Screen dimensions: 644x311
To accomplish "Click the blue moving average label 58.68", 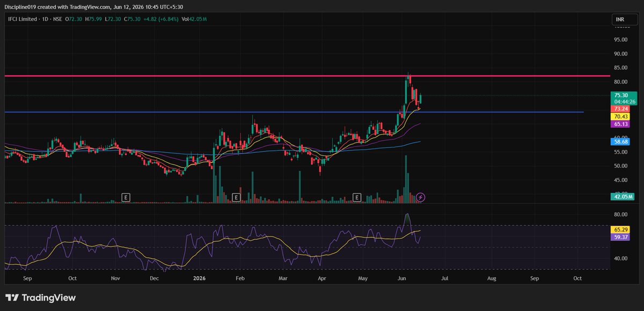I will tap(621, 141).
